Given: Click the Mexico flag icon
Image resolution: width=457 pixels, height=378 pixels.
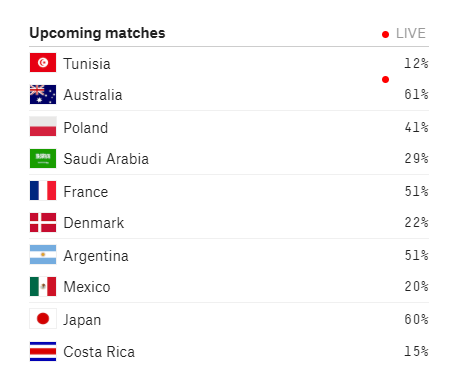Looking at the screenshot, I should tap(43, 286).
